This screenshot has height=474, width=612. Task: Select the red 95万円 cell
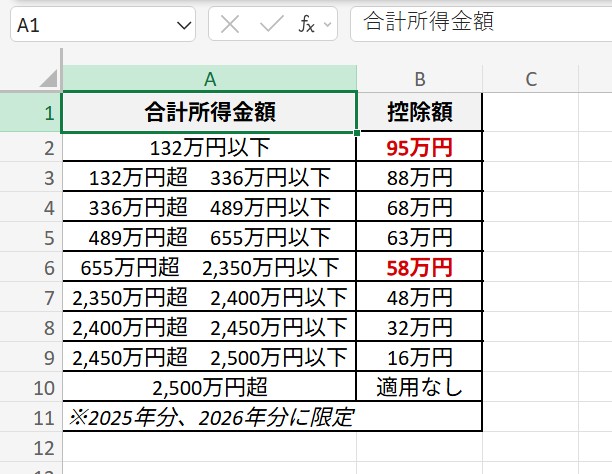point(420,148)
